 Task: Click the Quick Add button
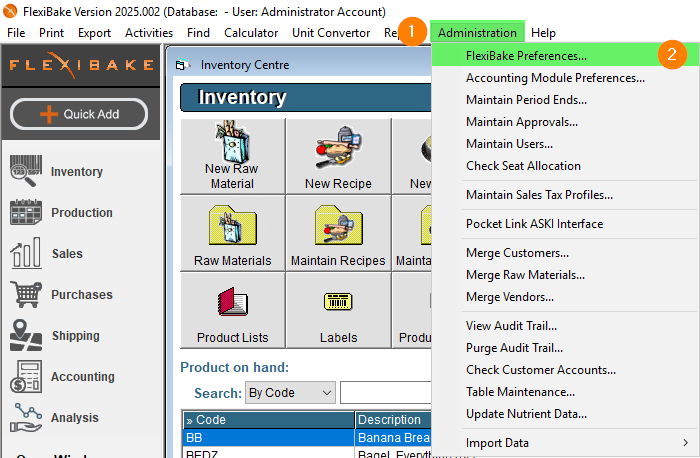(x=79, y=114)
